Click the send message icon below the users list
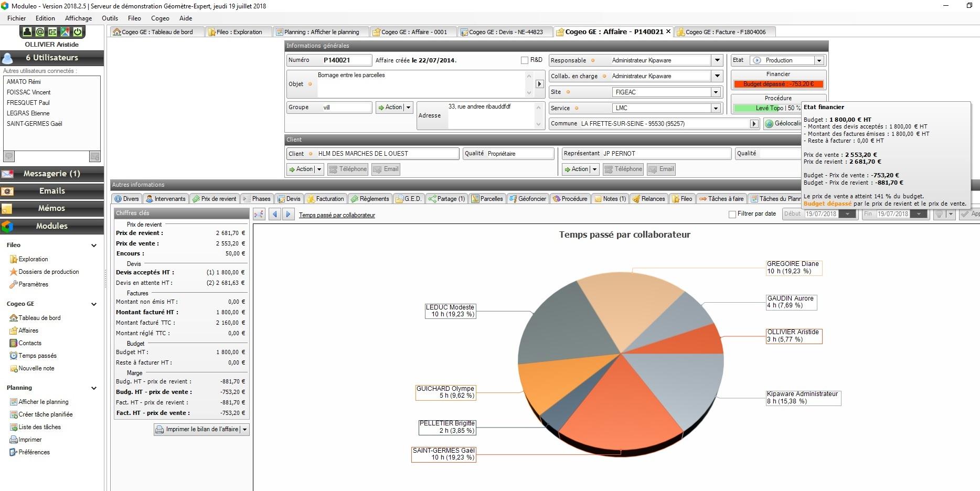This screenshot has height=491, width=980. point(95,156)
